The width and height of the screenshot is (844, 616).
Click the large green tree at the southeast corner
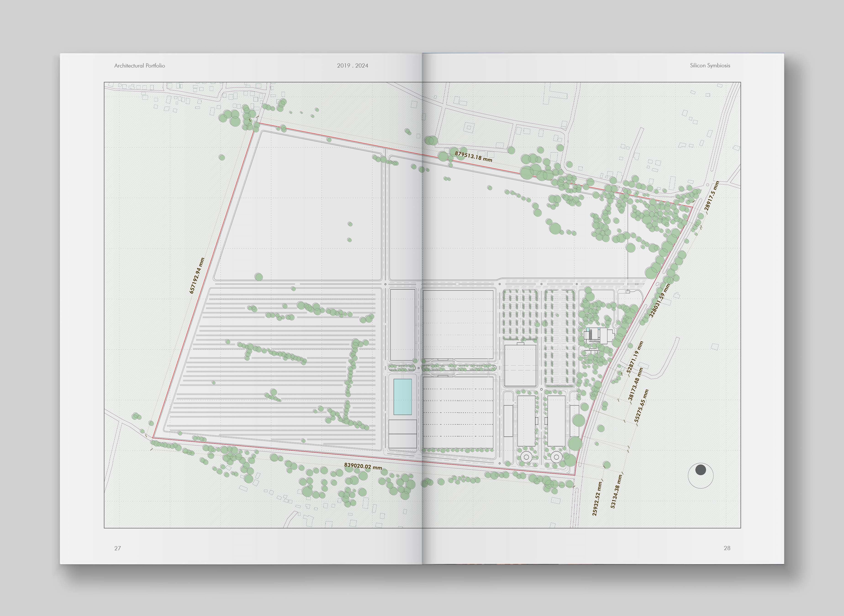(575, 443)
